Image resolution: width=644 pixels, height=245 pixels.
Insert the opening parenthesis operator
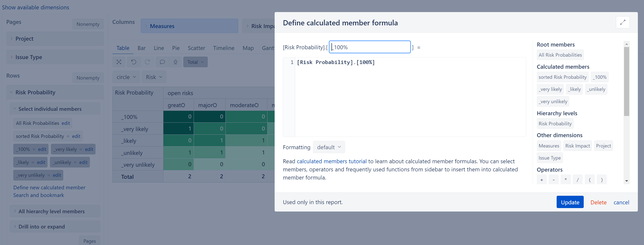click(x=590, y=180)
